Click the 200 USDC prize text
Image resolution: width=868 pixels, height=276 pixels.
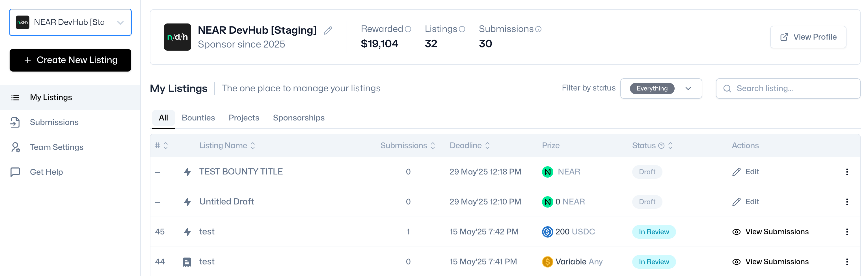575,232
